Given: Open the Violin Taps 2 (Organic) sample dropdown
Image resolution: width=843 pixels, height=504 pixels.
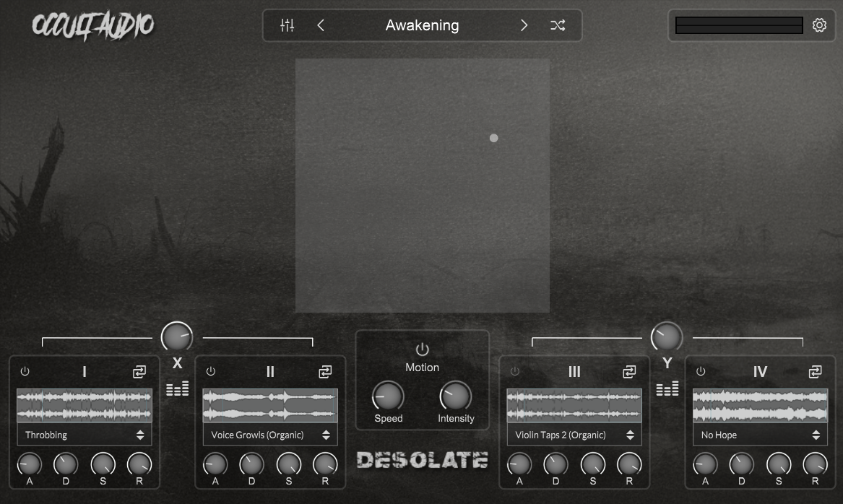Looking at the screenshot, I should [574, 435].
